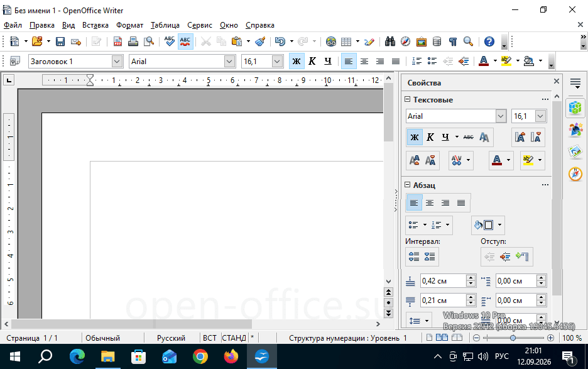Open Find and Replace binoculars

390,41
